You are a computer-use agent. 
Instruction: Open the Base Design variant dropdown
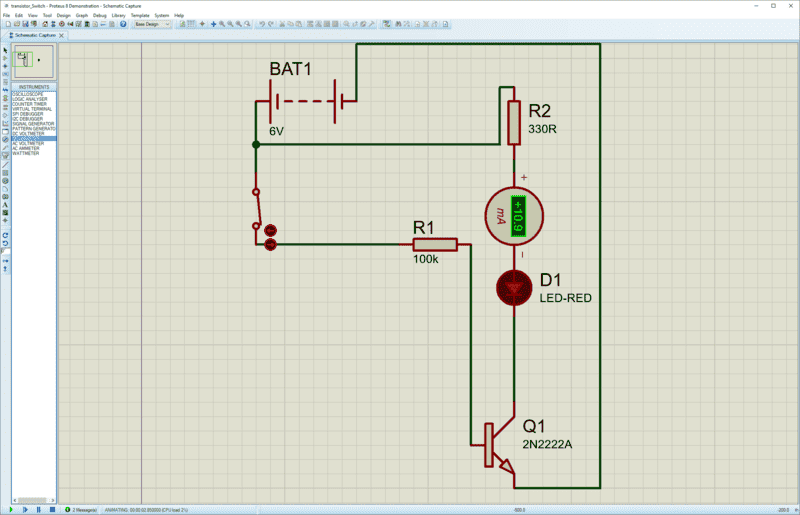[153, 24]
